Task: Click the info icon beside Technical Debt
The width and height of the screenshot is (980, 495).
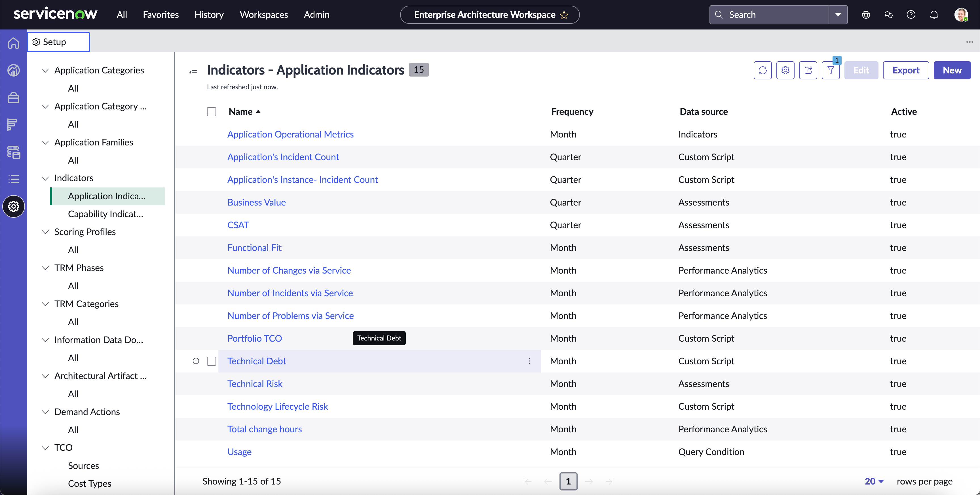Action: tap(196, 361)
